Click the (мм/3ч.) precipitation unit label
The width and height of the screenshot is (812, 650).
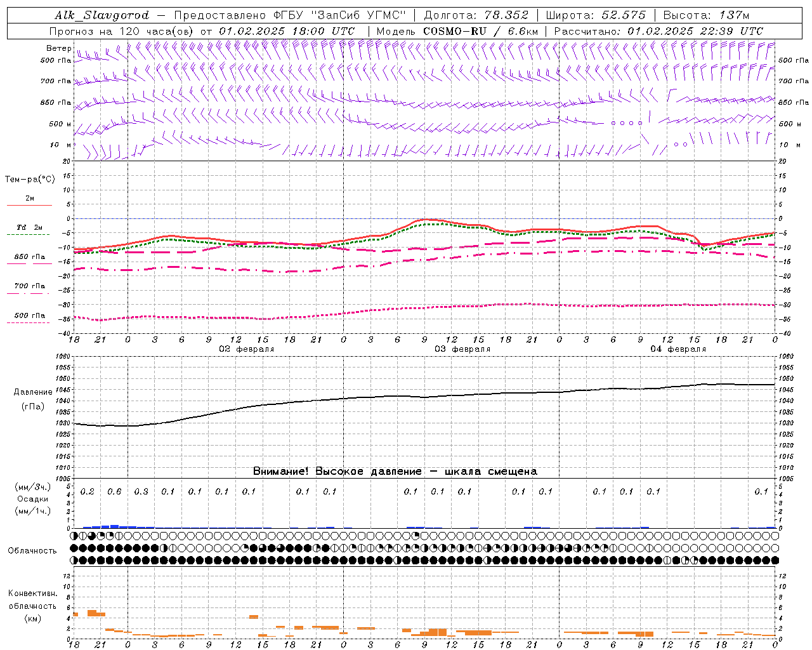32,487
